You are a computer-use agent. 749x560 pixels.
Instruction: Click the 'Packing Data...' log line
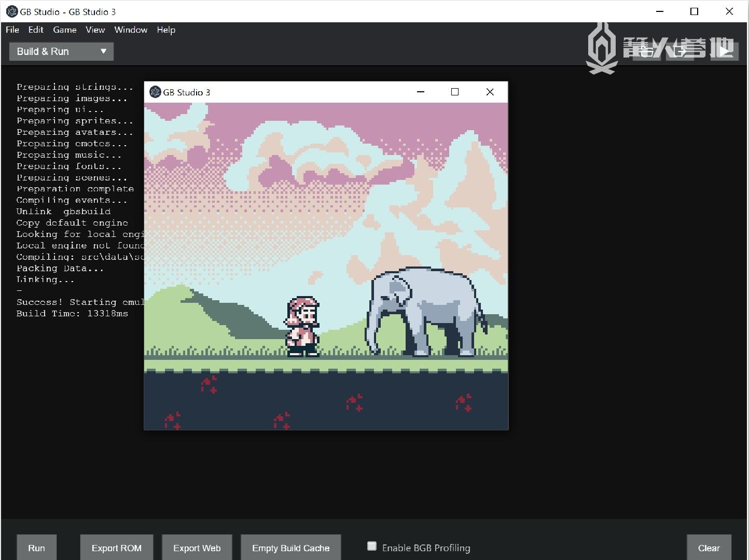pyautogui.click(x=60, y=268)
